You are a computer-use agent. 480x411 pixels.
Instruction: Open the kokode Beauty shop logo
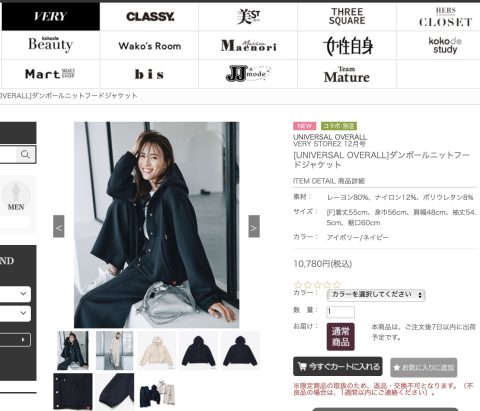point(50,45)
